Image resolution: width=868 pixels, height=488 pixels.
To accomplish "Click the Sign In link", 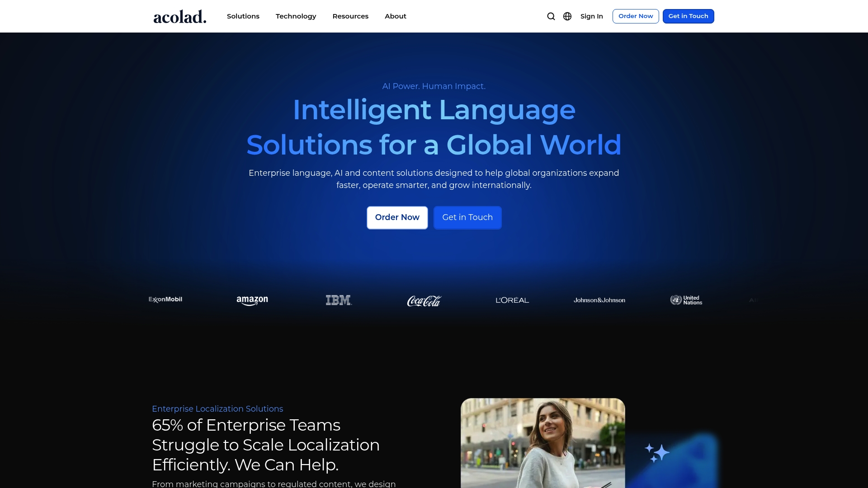I will pos(592,16).
